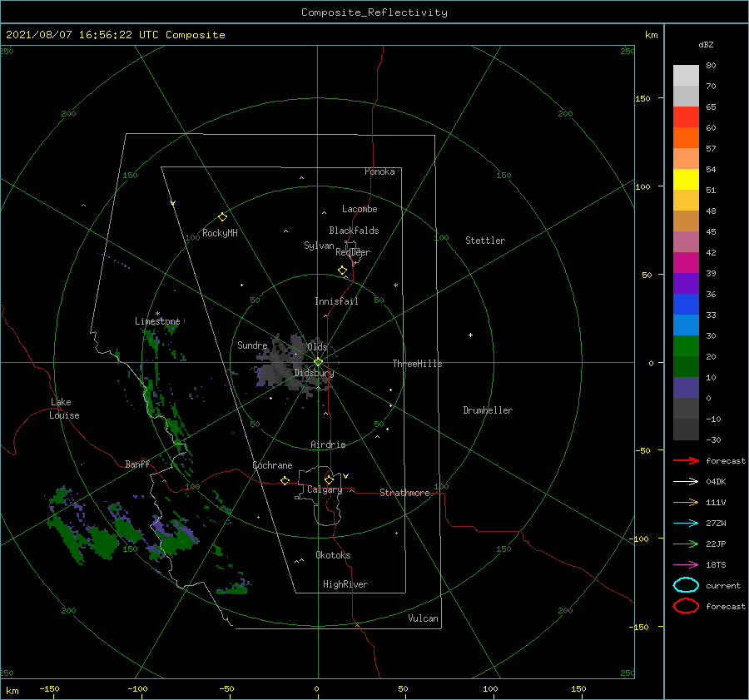Click the orange 111V arrow legend icon

click(x=686, y=502)
